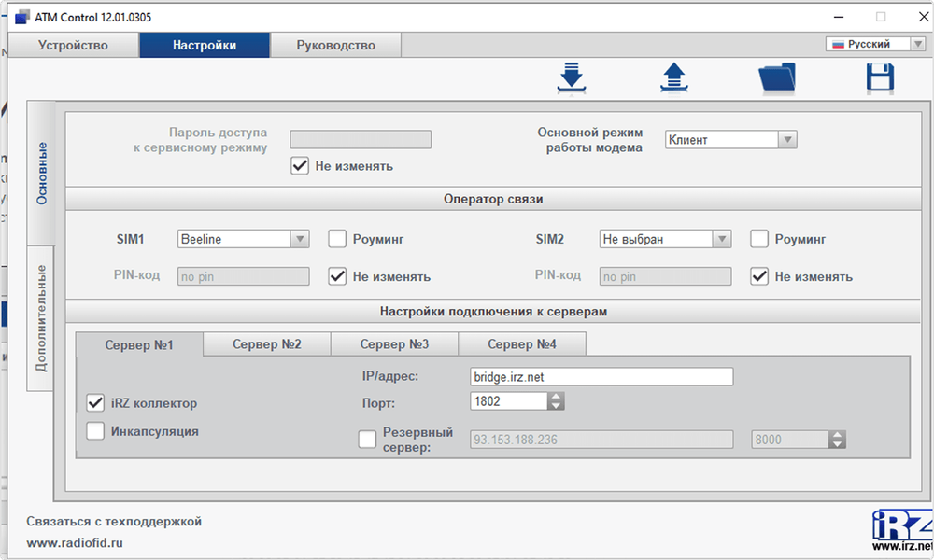Image resolution: width=934 pixels, height=560 pixels.
Task: Click the download settings from device icon
Action: pyautogui.click(x=570, y=78)
